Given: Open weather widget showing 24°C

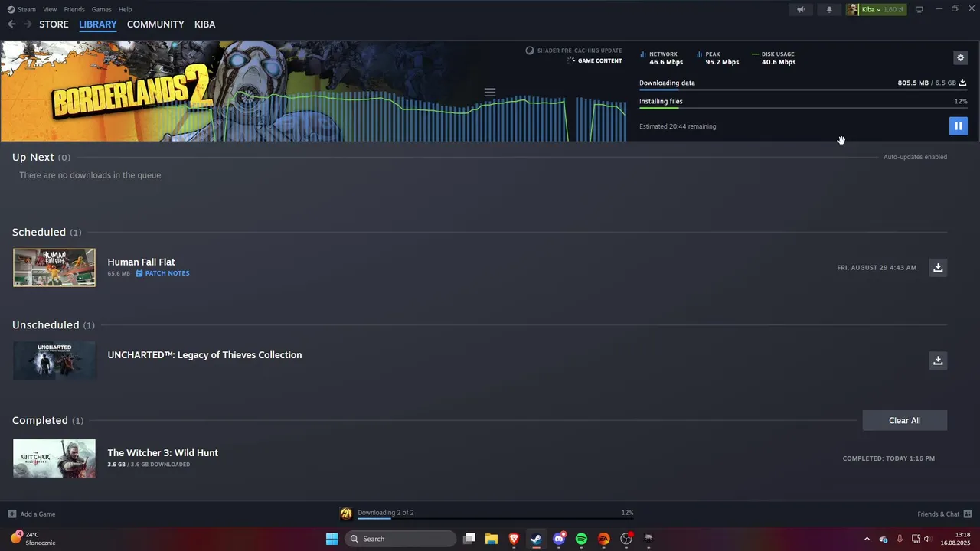Looking at the screenshot, I should click(33, 539).
